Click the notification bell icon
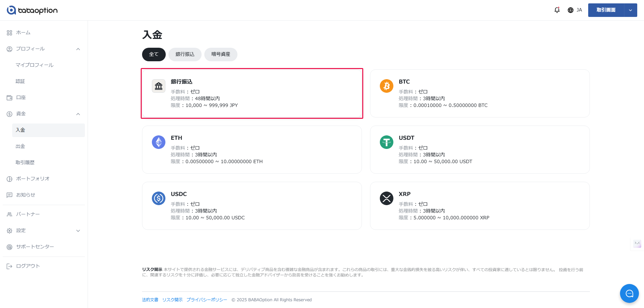 [557, 10]
